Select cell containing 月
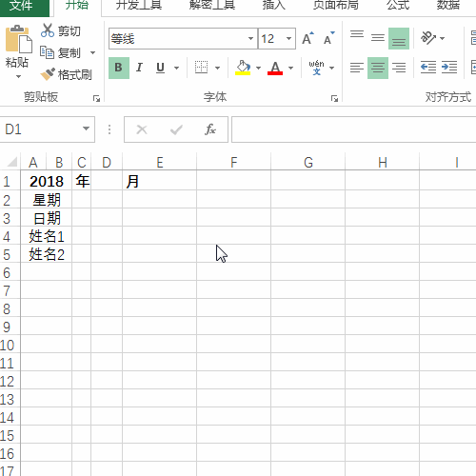 [x=159, y=181]
